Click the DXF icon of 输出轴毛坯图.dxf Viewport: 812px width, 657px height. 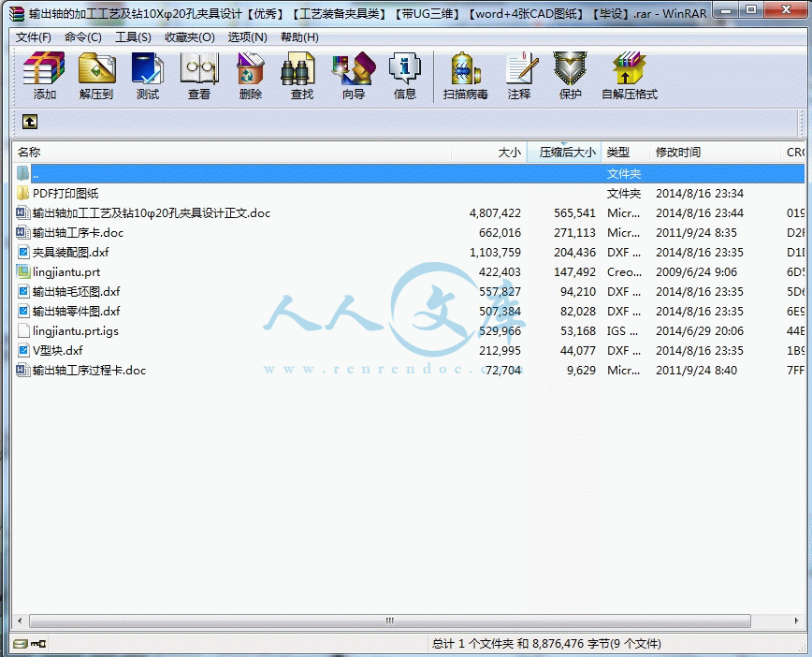22,291
